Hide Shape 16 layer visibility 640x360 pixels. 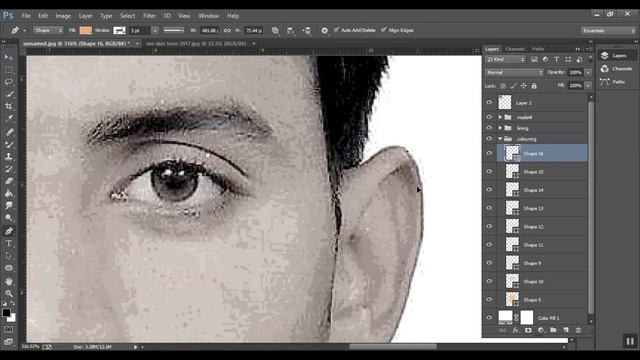click(489, 153)
